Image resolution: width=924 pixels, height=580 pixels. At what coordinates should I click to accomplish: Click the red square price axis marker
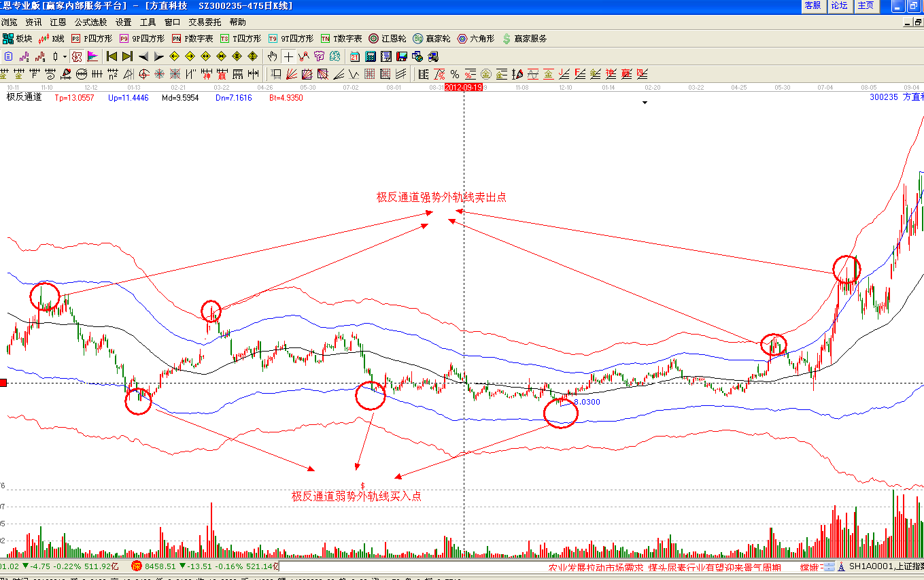click(3, 383)
